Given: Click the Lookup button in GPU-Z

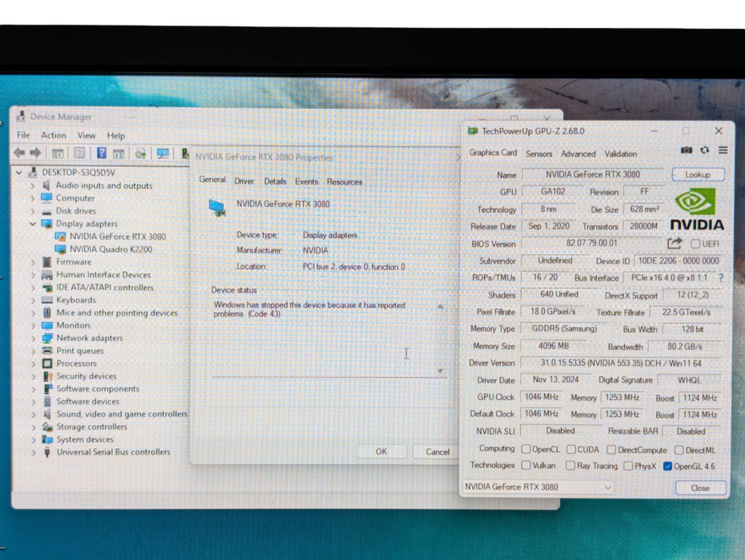Looking at the screenshot, I should 698,174.
